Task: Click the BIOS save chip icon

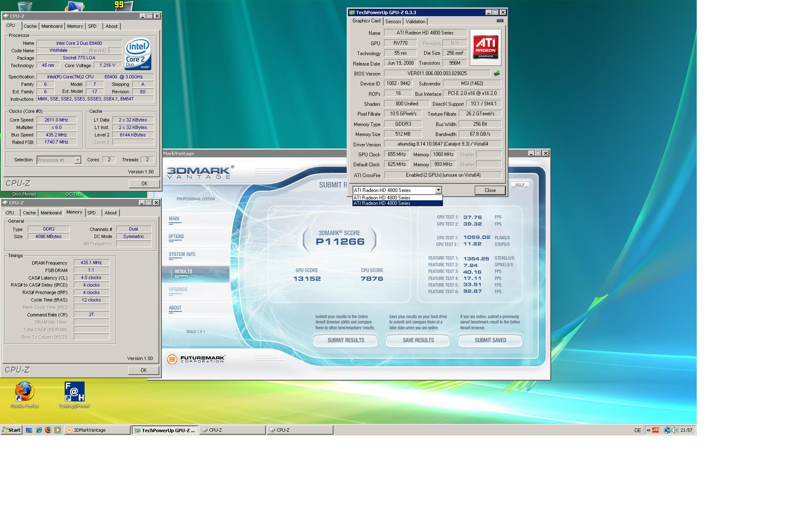Action: click(x=496, y=73)
